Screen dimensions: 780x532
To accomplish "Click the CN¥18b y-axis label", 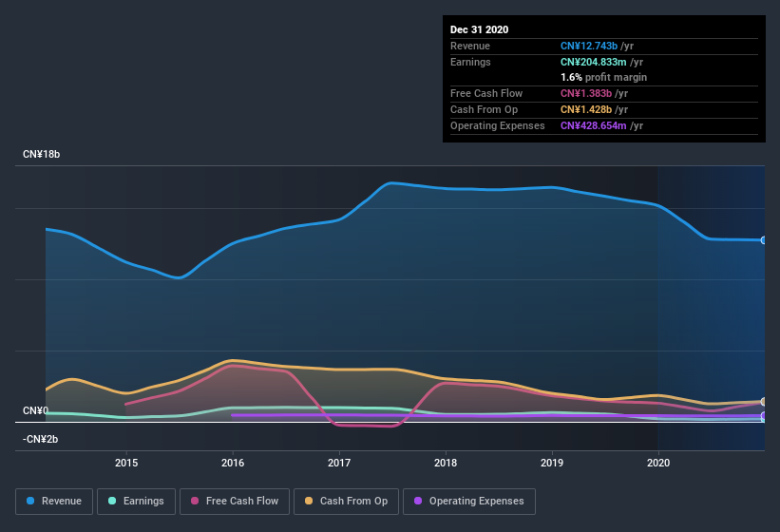I will (42, 154).
